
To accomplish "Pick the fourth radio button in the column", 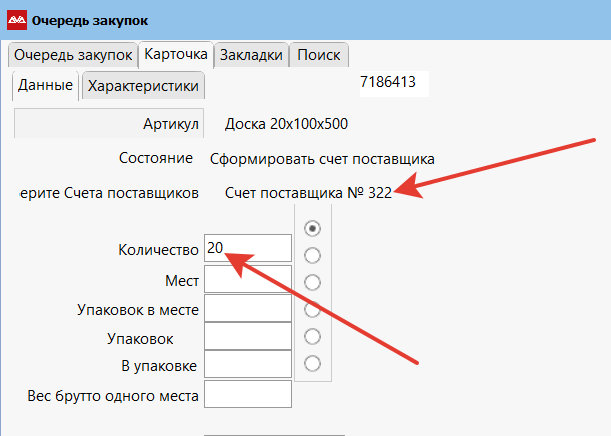I will pyautogui.click(x=313, y=308).
